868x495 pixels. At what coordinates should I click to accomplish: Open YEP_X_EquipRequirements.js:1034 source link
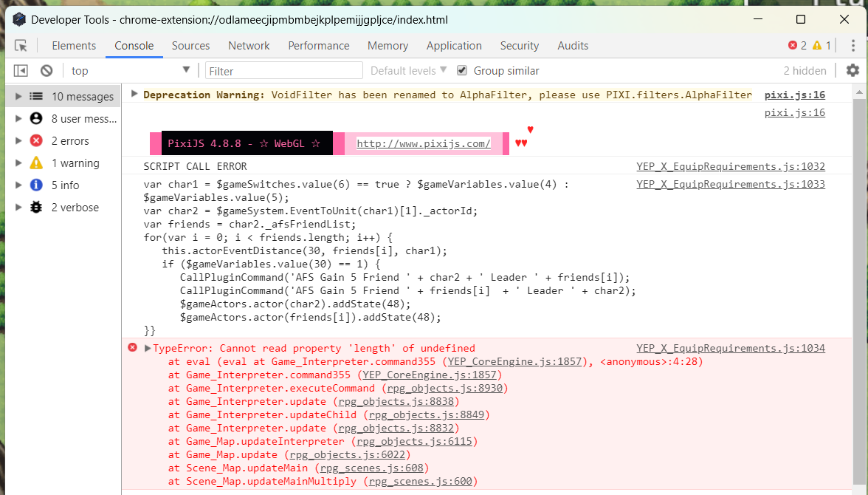[x=731, y=348]
